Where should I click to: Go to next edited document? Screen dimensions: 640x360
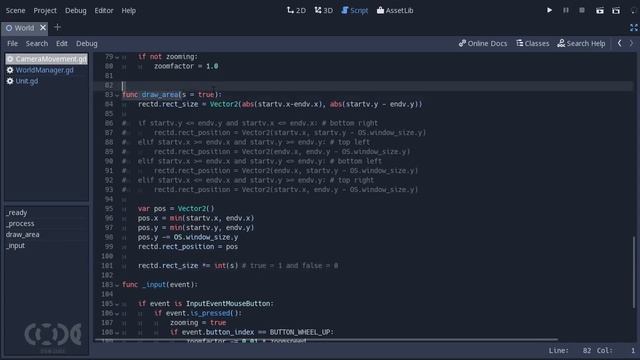pos(631,43)
